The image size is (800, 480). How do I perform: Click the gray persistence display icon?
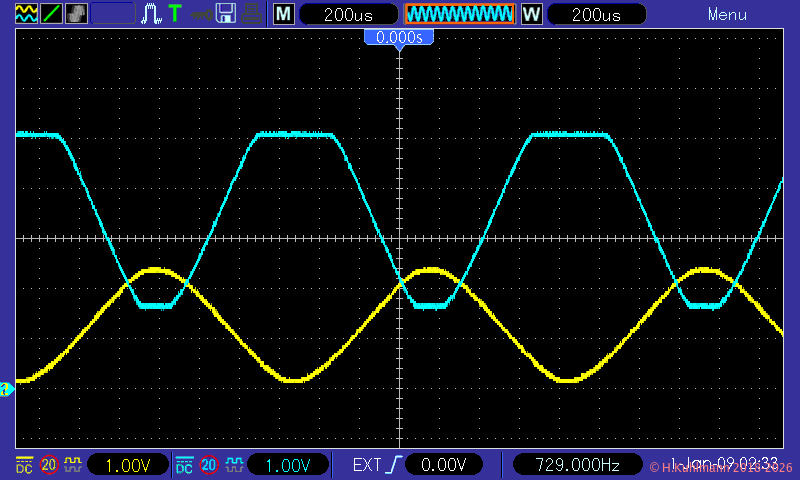[x=76, y=14]
